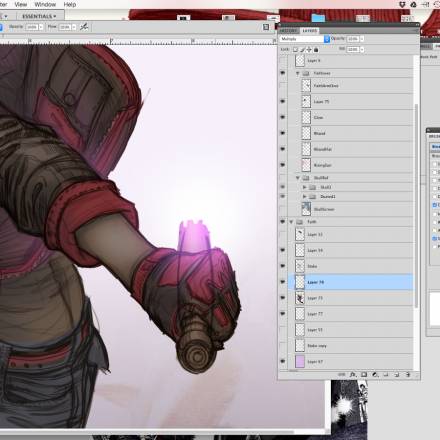
Task: Click brush Flow value field
Action: (65, 27)
